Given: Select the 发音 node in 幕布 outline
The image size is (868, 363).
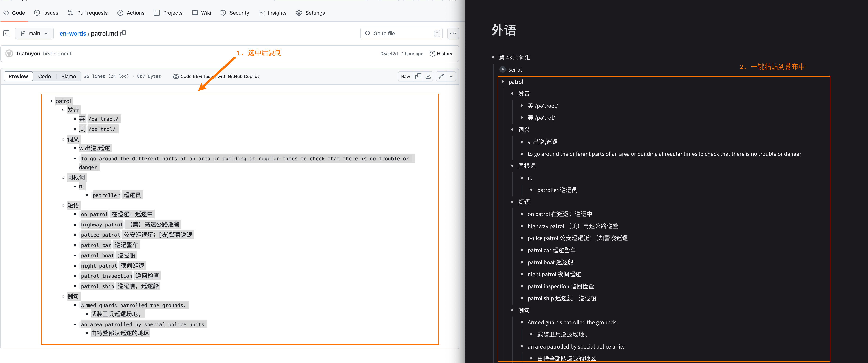Looking at the screenshot, I should click(524, 94).
